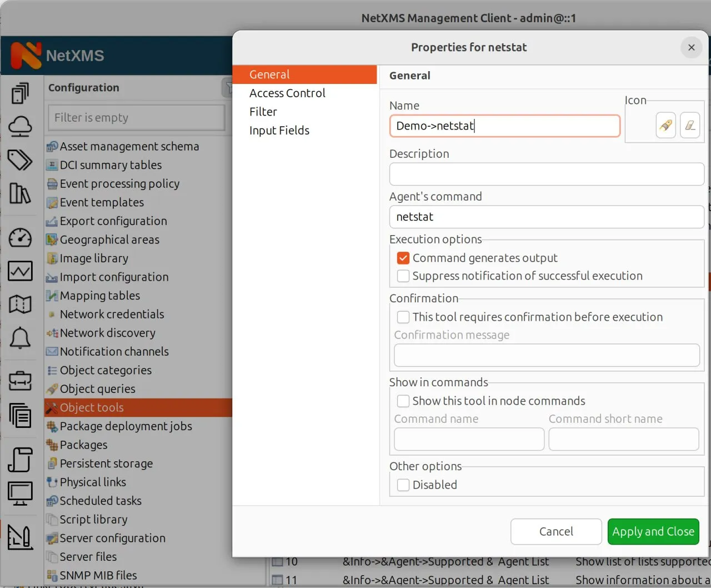Cancel the netstat properties dialog
Screen dimensions: 711x588
[x=556, y=531]
